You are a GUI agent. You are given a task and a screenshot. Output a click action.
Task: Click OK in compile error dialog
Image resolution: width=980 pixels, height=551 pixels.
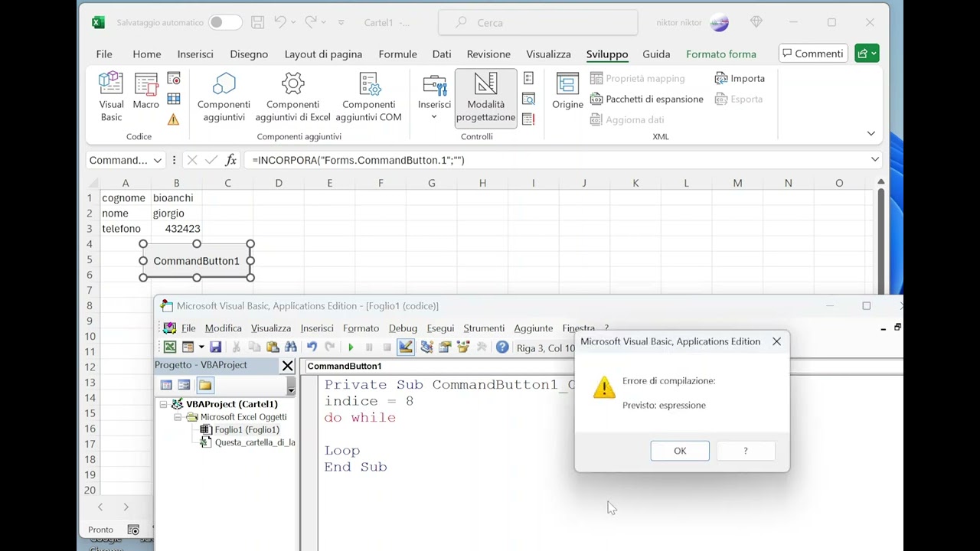(680, 451)
